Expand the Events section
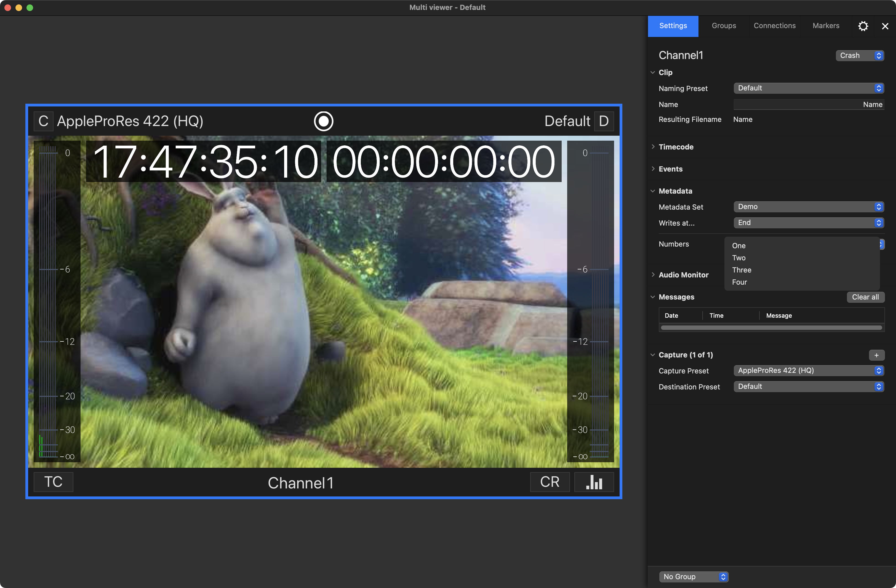The image size is (896, 588). click(653, 169)
